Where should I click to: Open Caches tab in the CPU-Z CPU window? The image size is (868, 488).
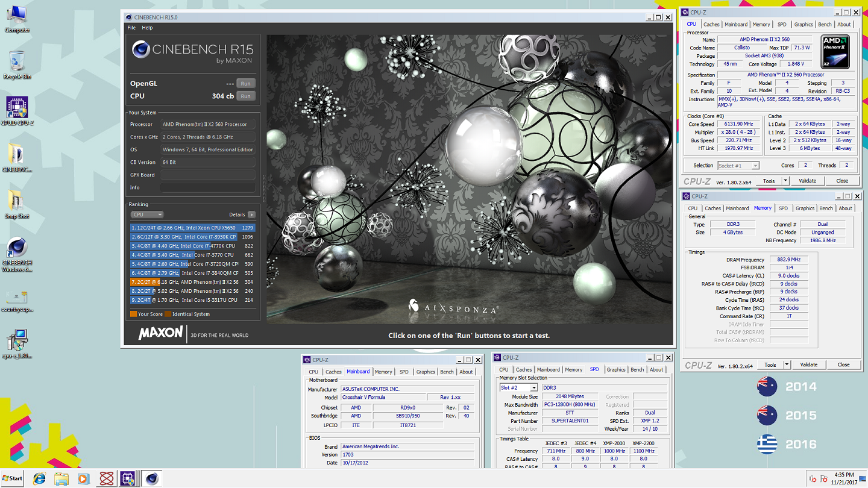[x=711, y=25]
